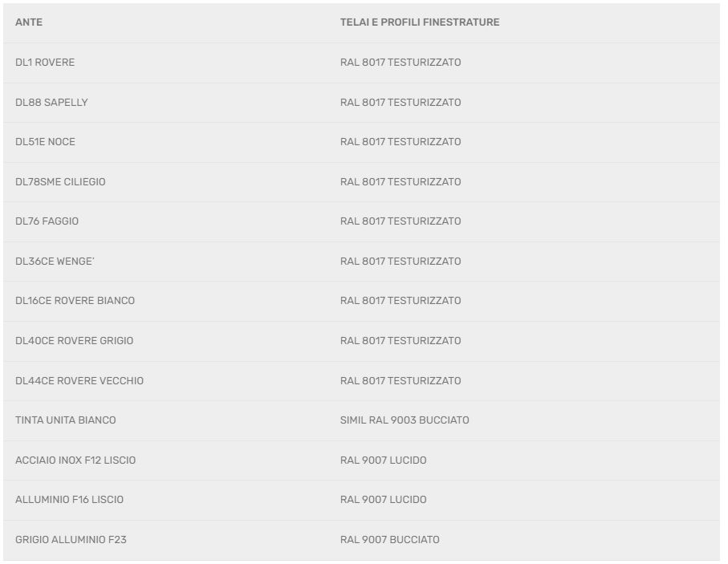Click RAL 9007 LUCIDO in the ALLUMINIO F16 row
The image size is (728, 564).
click(x=383, y=500)
